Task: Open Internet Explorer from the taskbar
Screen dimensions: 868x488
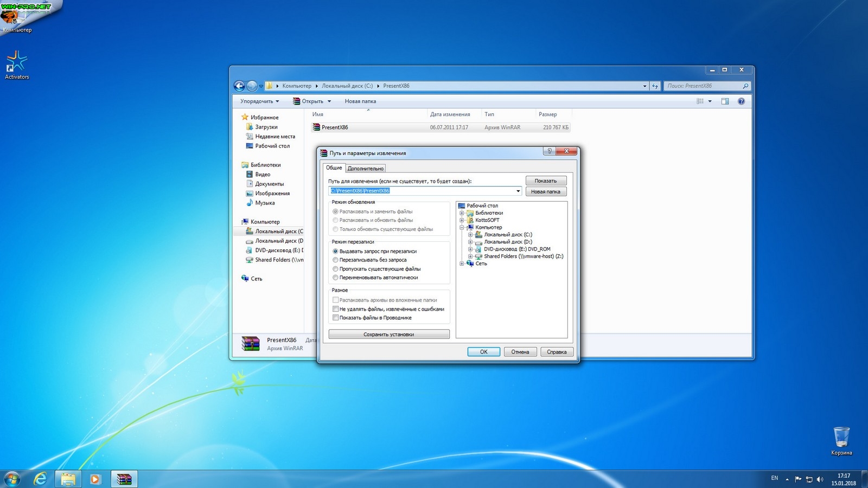Action: [x=40, y=479]
